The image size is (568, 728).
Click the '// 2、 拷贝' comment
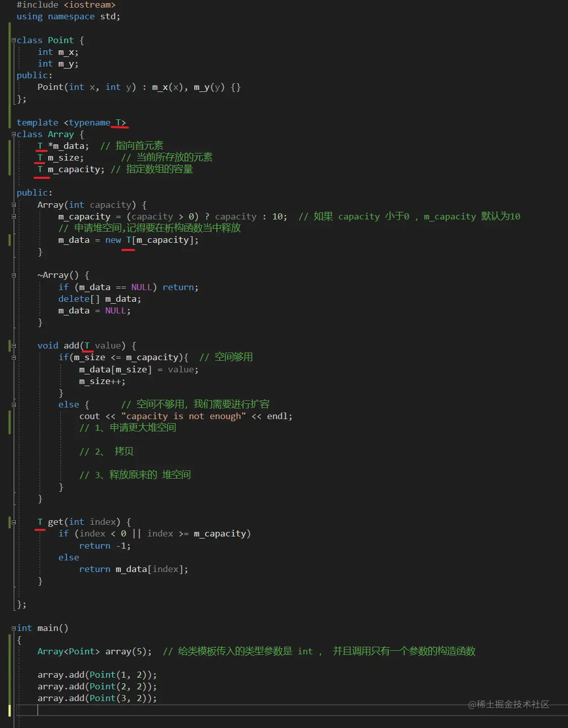(107, 451)
